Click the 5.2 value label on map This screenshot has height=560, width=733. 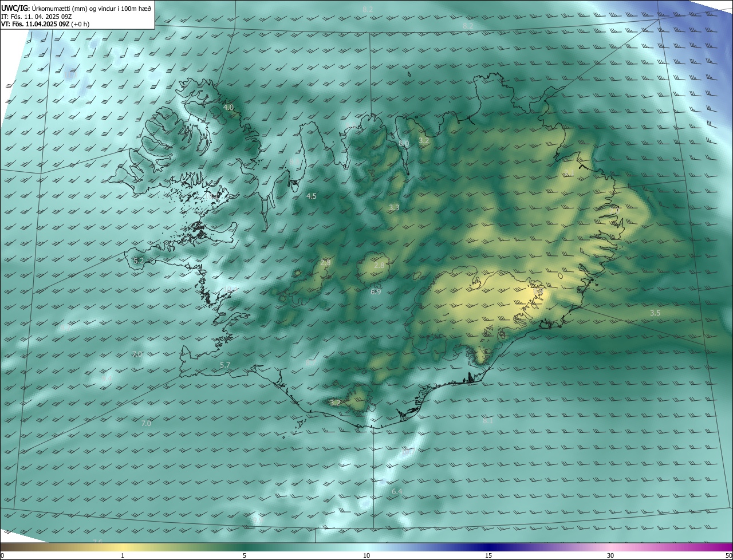(x=139, y=261)
